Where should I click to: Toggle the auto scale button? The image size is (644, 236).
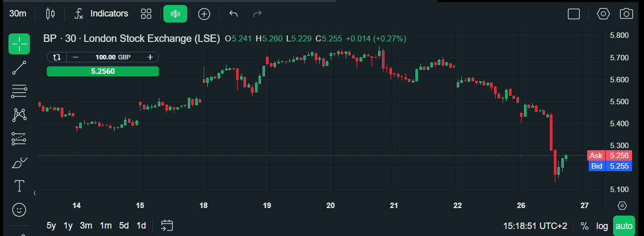click(624, 226)
